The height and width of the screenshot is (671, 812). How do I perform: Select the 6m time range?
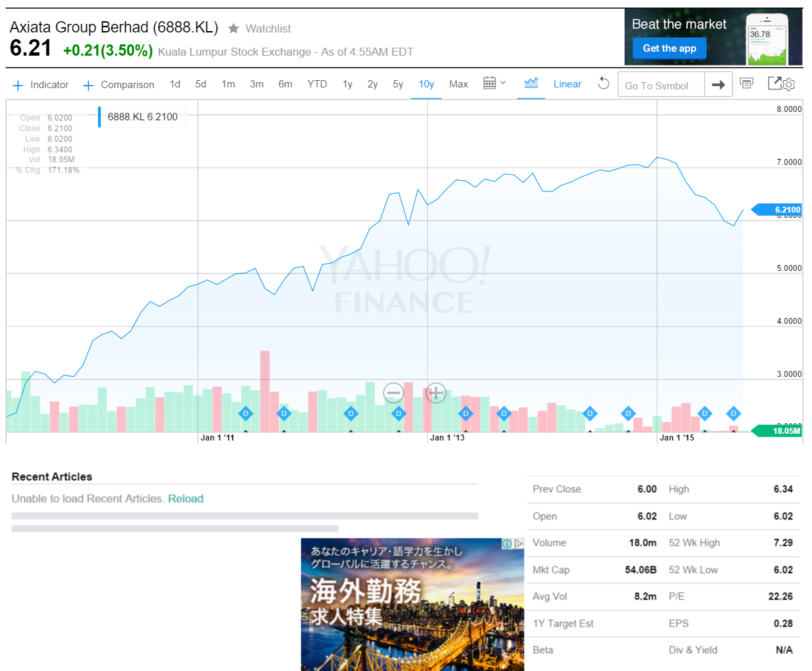click(285, 84)
